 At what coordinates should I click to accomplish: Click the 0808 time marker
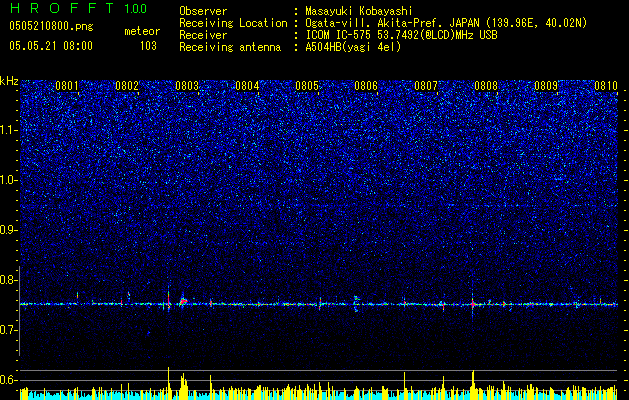click(486, 86)
